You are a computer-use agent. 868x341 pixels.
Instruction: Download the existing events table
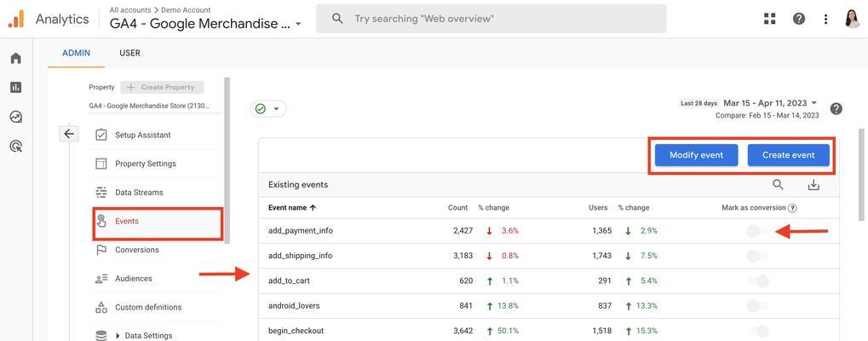coord(813,185)
